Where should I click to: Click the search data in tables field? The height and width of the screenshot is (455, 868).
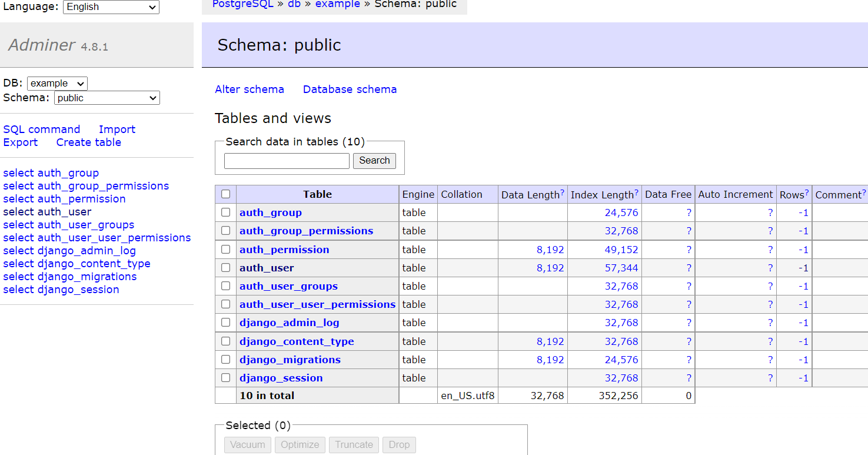[287, 161]
